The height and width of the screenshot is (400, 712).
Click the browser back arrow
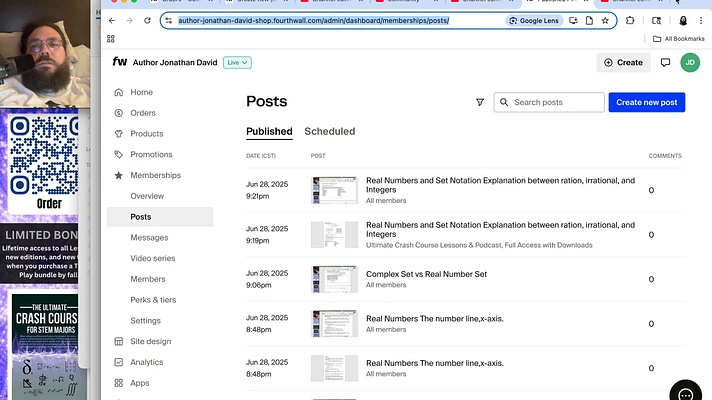pyautogui.click(x=112, y=20)
